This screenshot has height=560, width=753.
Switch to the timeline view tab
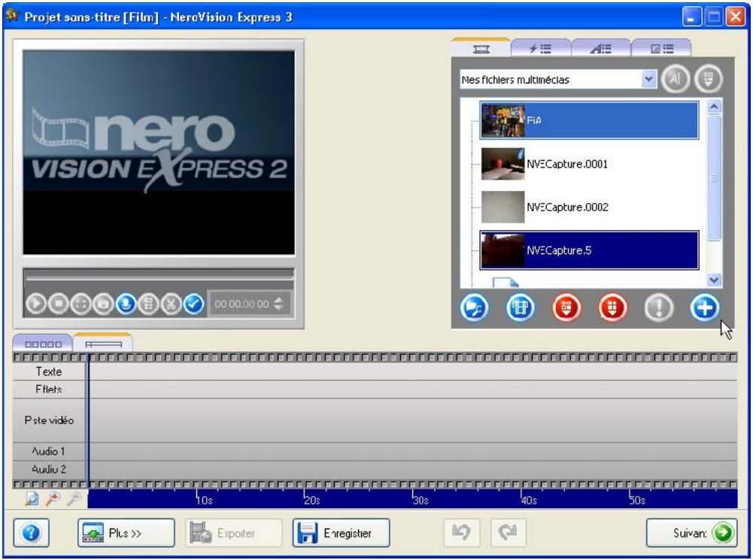pyautogui.click(x=103, y=344)
